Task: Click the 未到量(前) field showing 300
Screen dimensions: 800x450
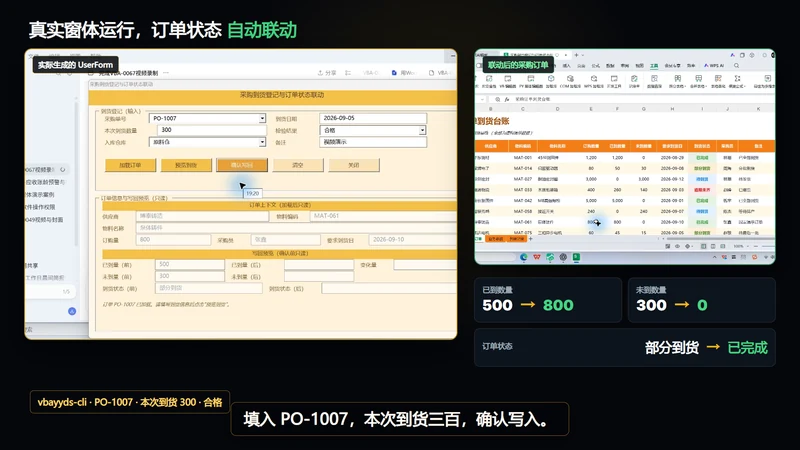Action: coord(189,277)
